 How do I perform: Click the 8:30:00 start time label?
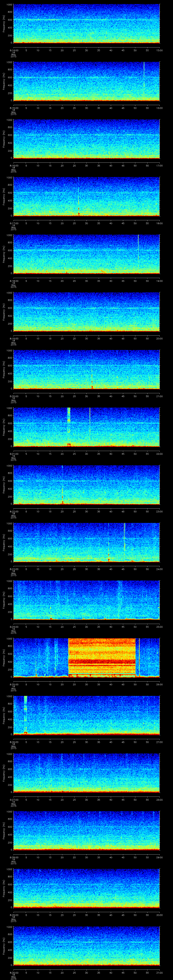pos(14,972)
